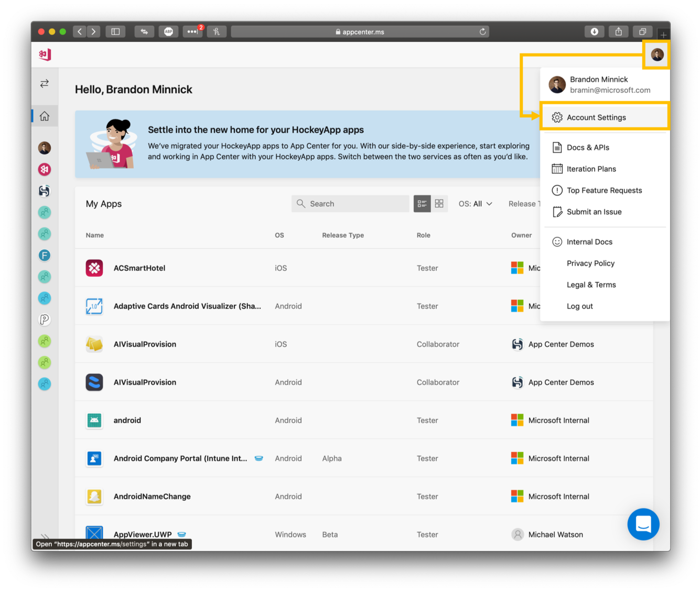
Task: Click the Iteration Plans calendar icon
Action: pyautogui.click(x=557, y=169)
